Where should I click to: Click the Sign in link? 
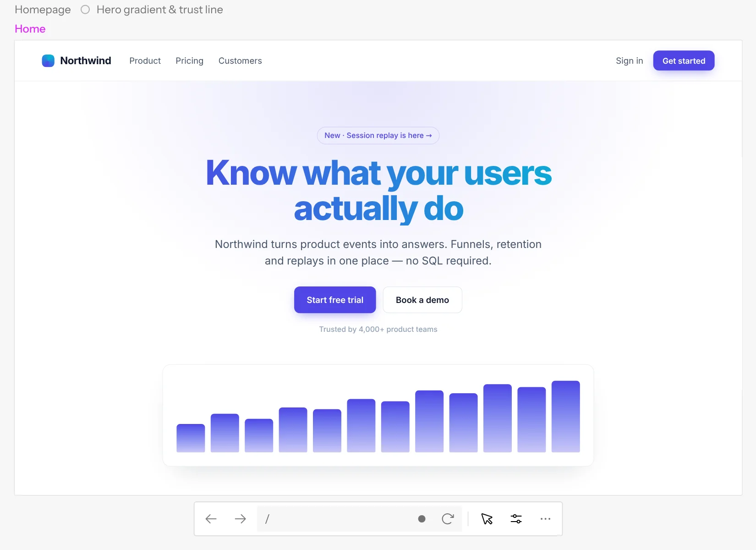629,61
